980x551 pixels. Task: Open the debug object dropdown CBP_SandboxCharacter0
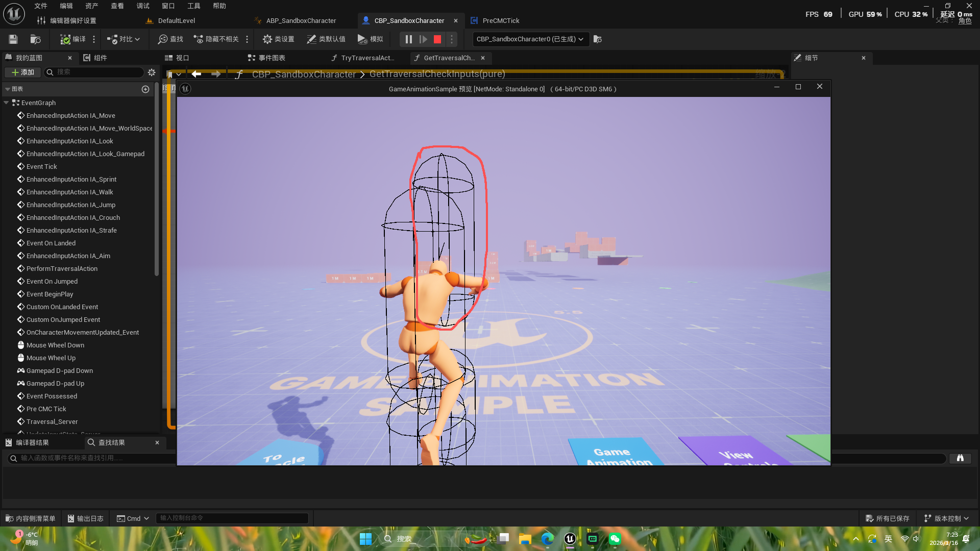(x=530, y=39)
